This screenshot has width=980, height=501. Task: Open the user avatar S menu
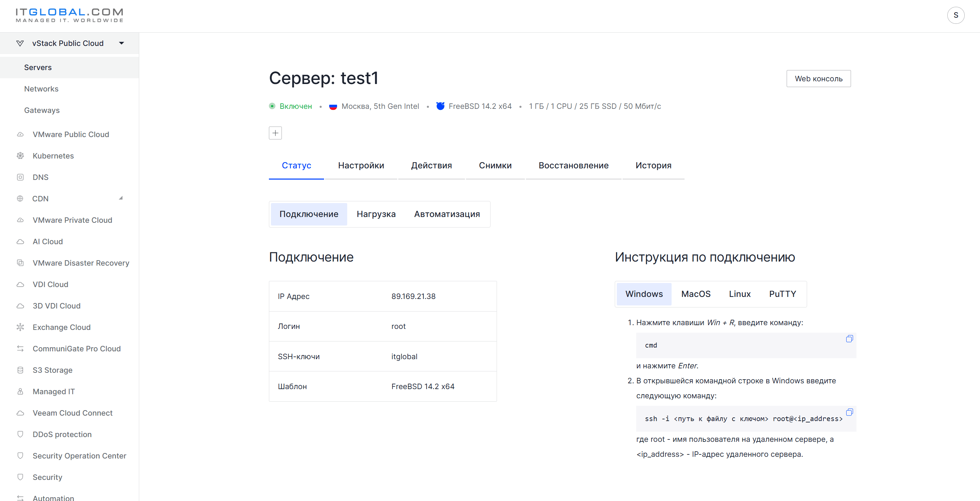pos(955,15)
